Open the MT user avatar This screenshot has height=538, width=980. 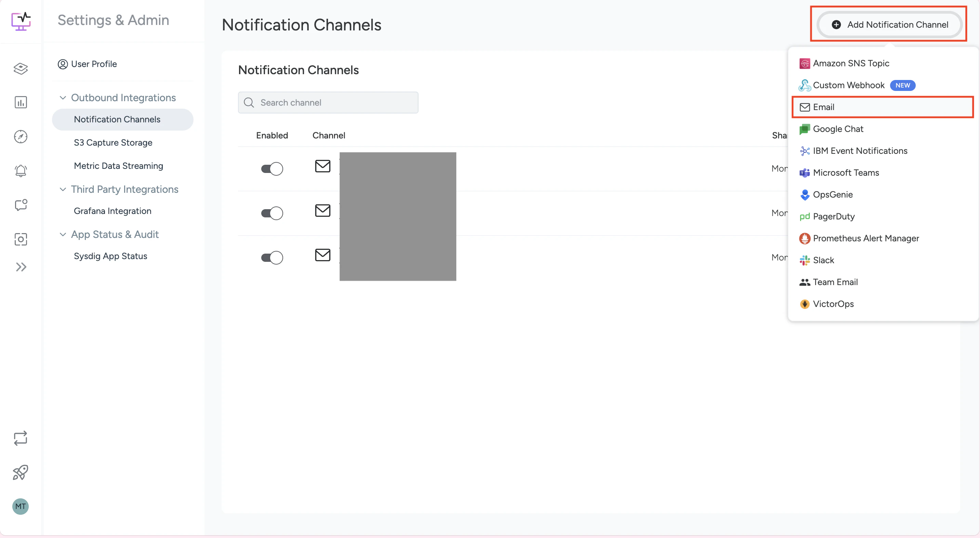tap(21, 507)
